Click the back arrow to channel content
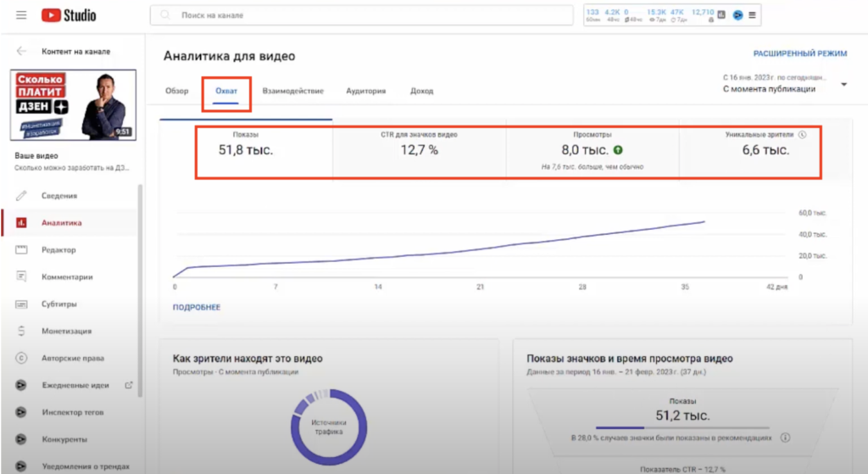The width and height of the screenshot is (868, 474). point(21,51)
